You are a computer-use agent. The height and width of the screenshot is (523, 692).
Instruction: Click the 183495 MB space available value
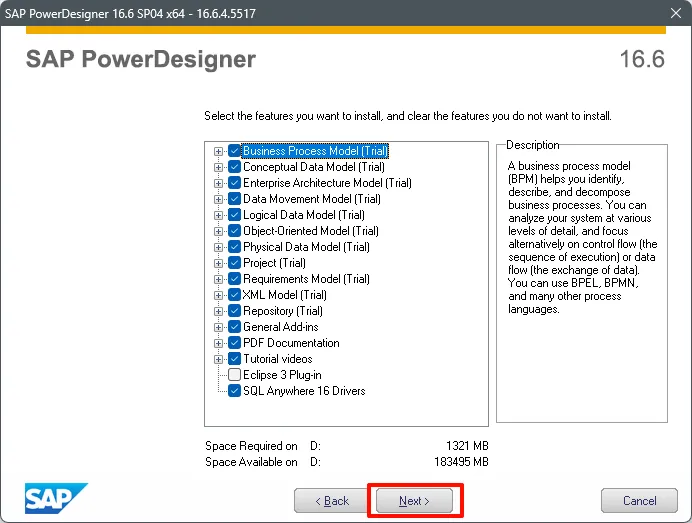pos(461,462)
